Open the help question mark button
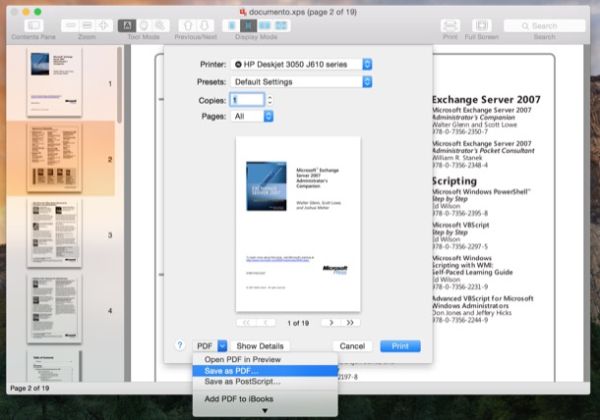600x420 pixels. [x=180, y=345]
